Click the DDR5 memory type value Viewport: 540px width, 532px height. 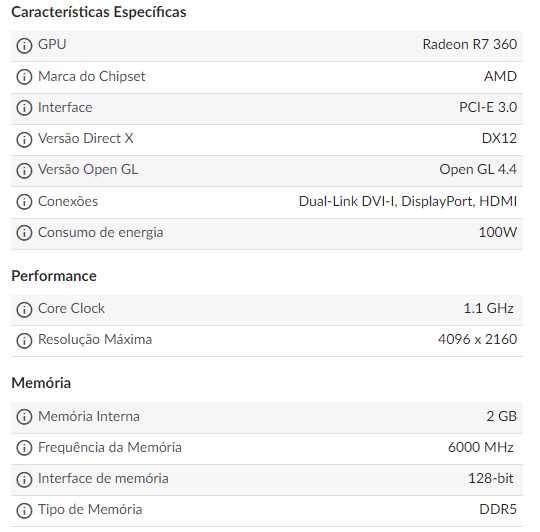[x=498, y=509]
